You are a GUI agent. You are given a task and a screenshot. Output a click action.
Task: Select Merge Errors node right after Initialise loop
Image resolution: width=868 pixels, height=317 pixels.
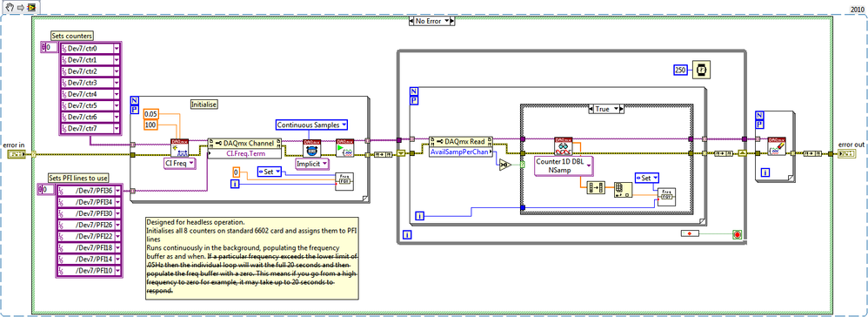coord(382,154)
